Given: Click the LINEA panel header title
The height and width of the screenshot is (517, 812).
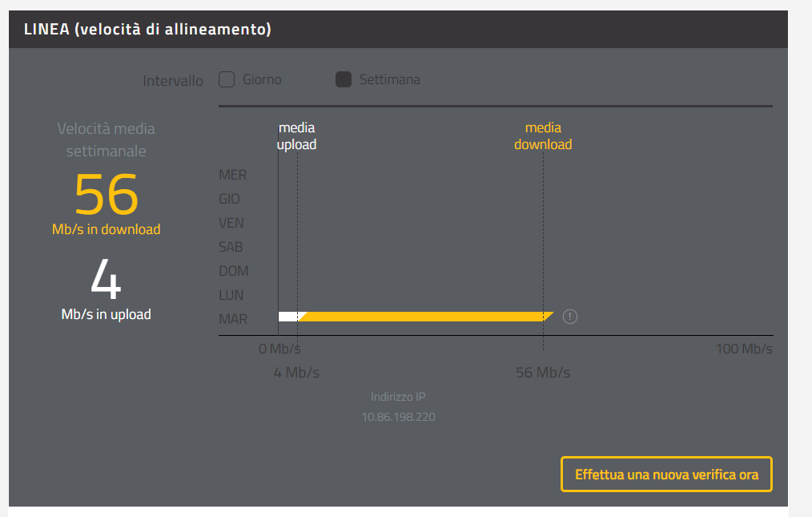Looking at the screenshot, I should [148, 30].
